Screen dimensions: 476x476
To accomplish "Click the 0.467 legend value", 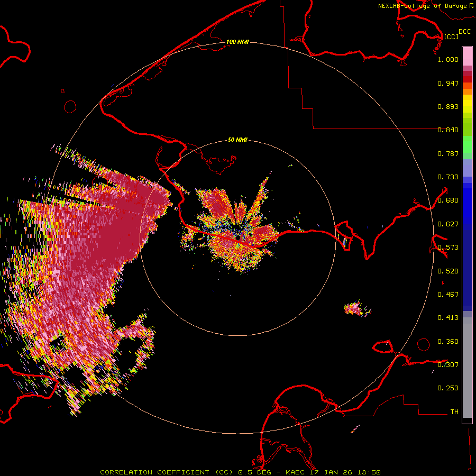I will pos(448,295).
